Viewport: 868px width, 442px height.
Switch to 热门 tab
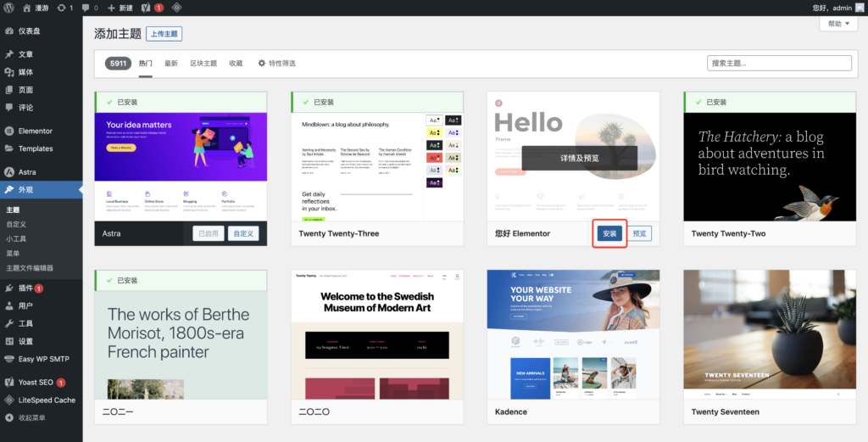tap(145, 63)
